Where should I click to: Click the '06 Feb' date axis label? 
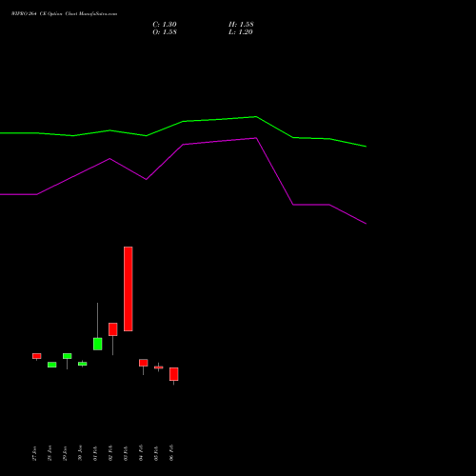pyautogui.click(x=171, y=453)
